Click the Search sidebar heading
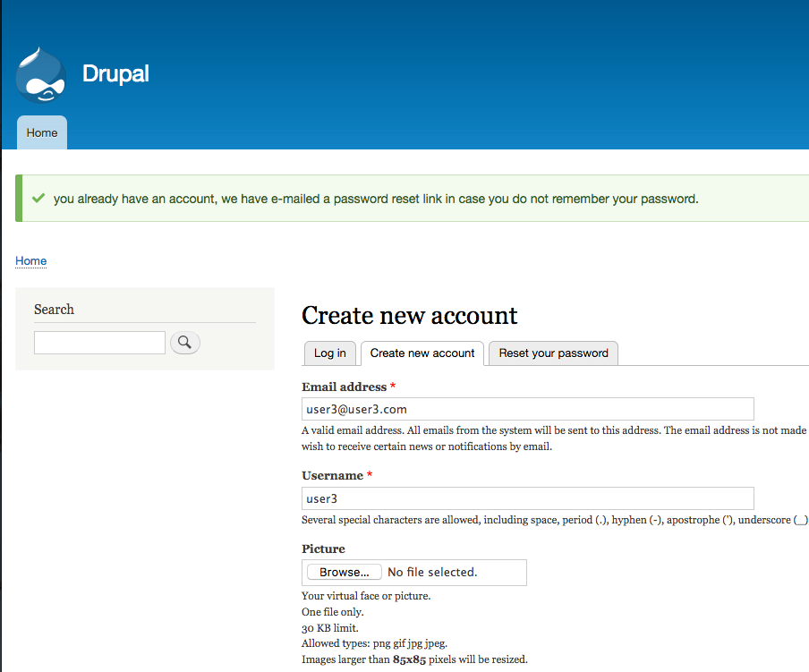This screenshot has width=809, height=672. tap(53, 309)
